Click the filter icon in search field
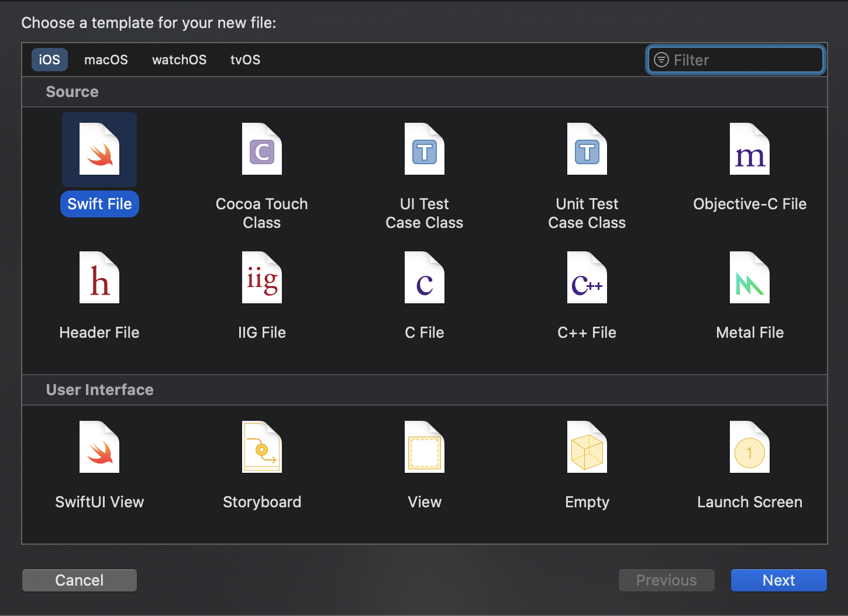The image size is (848, 616). point(661,60)
